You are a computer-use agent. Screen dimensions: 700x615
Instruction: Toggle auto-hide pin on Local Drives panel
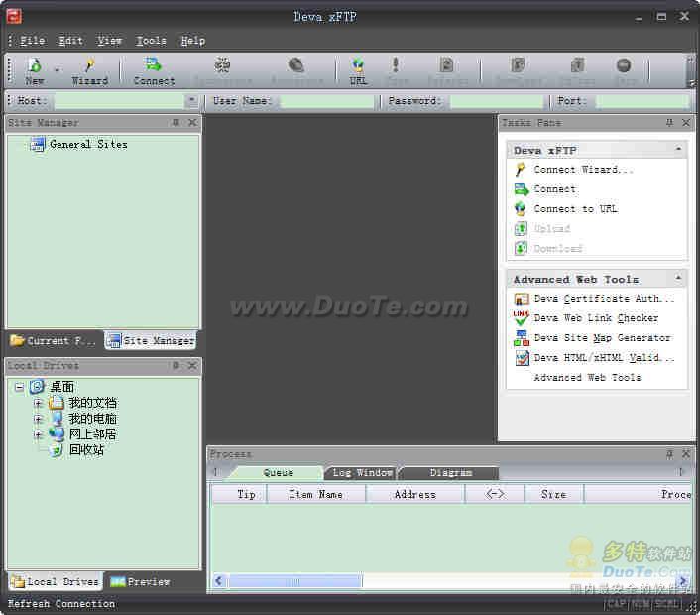tap(175, 365)
